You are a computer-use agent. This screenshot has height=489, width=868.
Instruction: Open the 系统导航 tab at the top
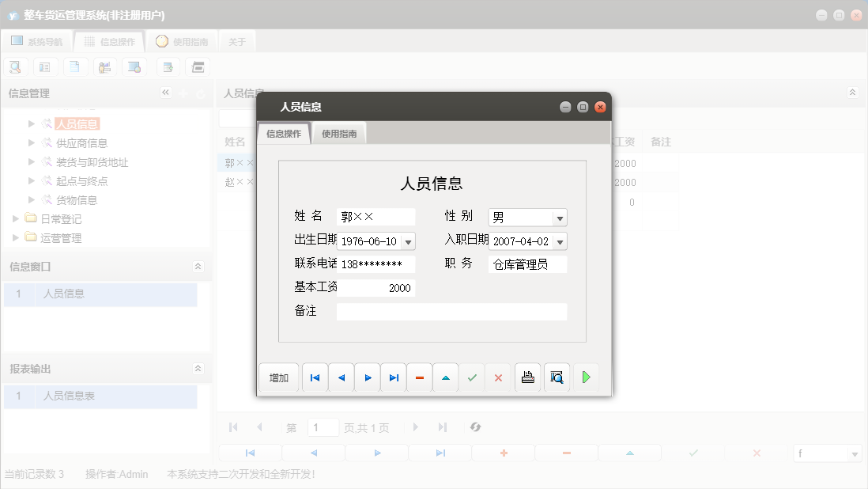[x=40, y=41]
